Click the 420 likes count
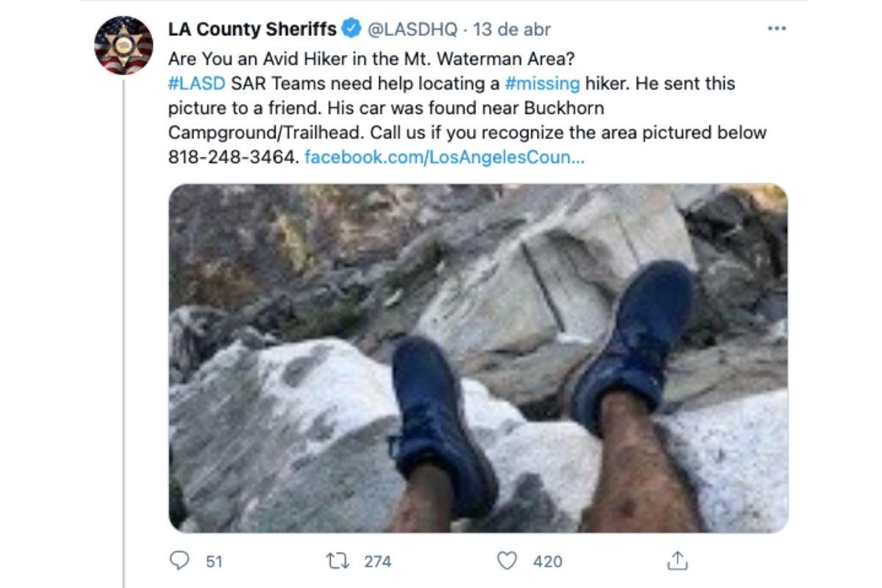This screenshot has width=882, height=588. click(547, 562)
